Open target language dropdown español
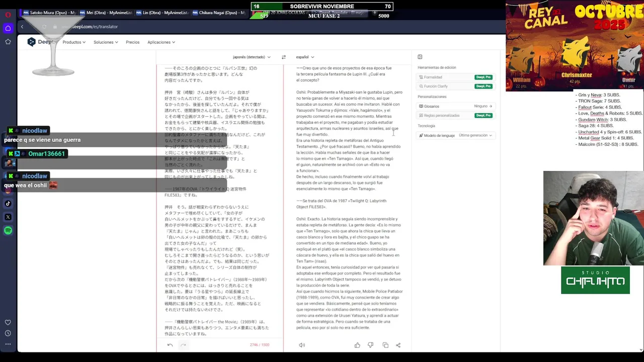Viewport: 644px width, 362px height. click(x=305, y=57)
